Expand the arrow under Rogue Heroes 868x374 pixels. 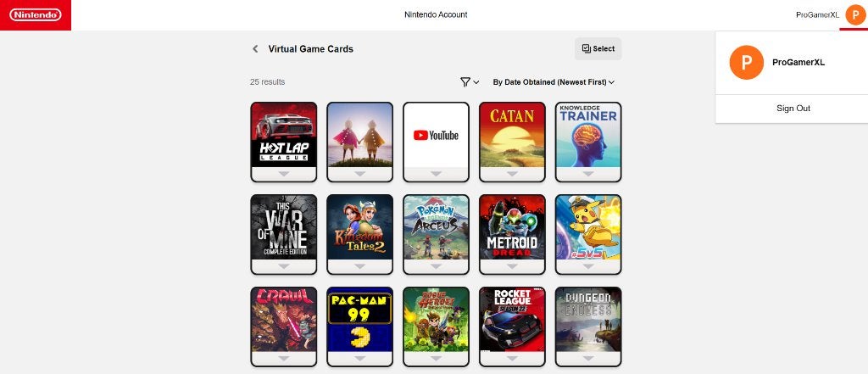point(436,359)
